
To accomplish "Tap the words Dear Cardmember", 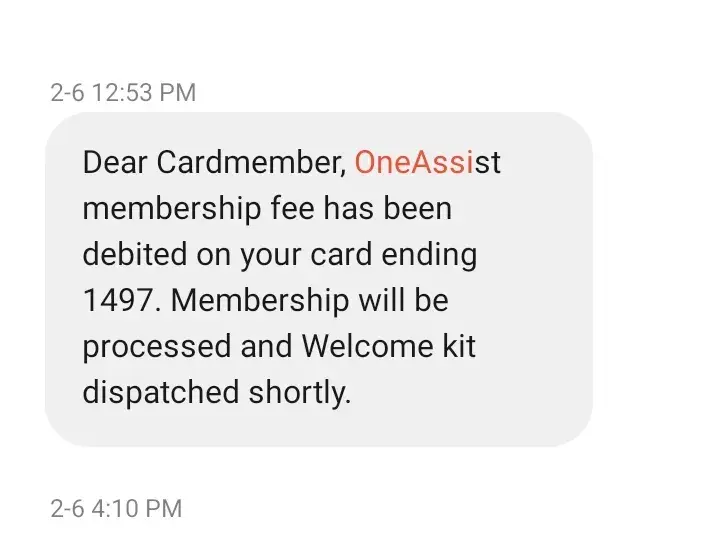I will click(x=215, y=163).
